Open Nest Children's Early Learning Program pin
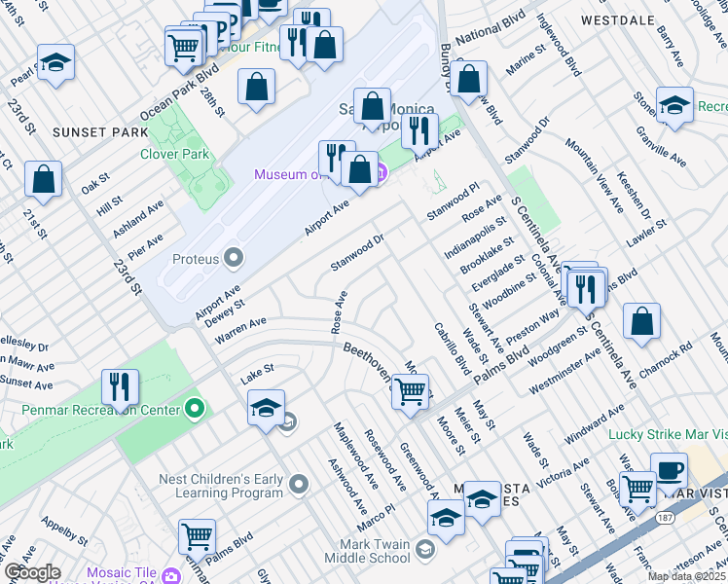 pos(299,485)
